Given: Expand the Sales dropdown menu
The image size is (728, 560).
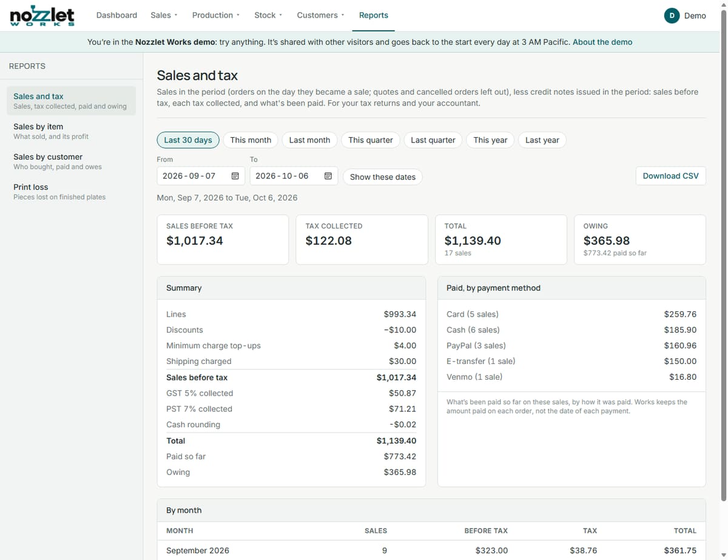Looking at the screenshot, I should 164,15.
